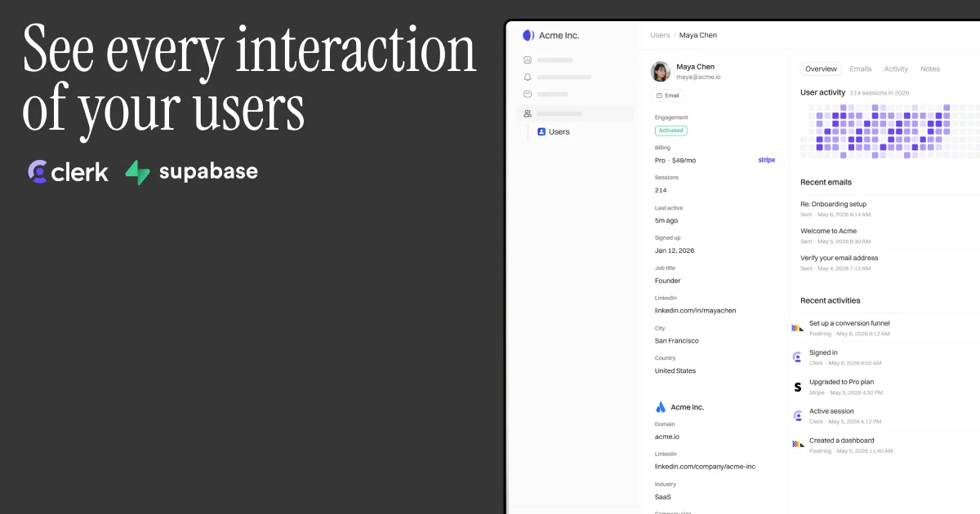Screen dimensions: 980x514
Task: Click the last active value 5m ago
Action: (x=666, y=220)
